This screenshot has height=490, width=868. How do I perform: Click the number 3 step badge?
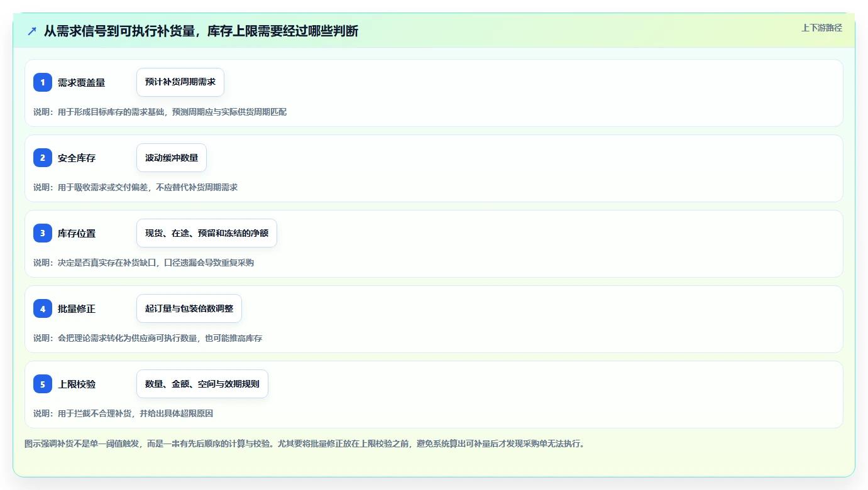(43, 233)
